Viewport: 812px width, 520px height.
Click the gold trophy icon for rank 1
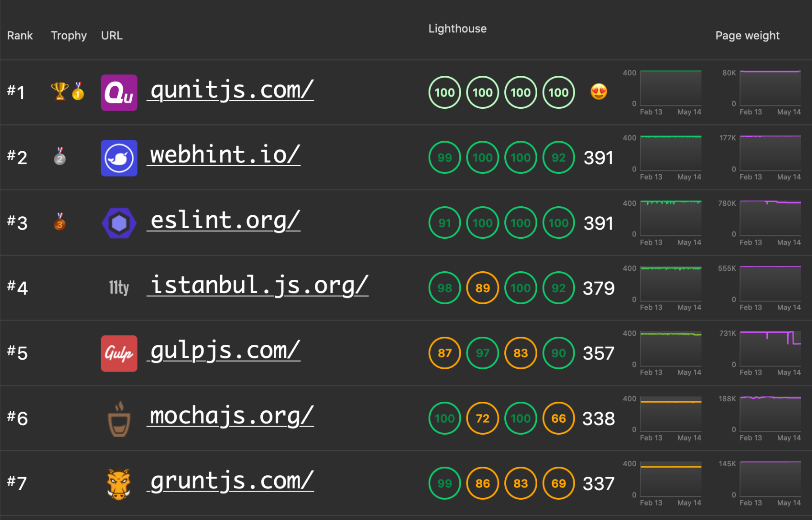point(59,91)
